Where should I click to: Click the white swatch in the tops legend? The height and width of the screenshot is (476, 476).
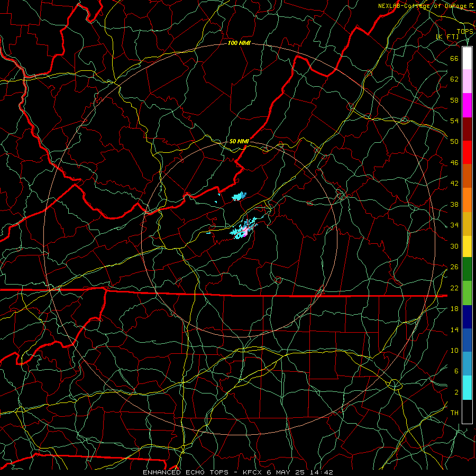467,58
